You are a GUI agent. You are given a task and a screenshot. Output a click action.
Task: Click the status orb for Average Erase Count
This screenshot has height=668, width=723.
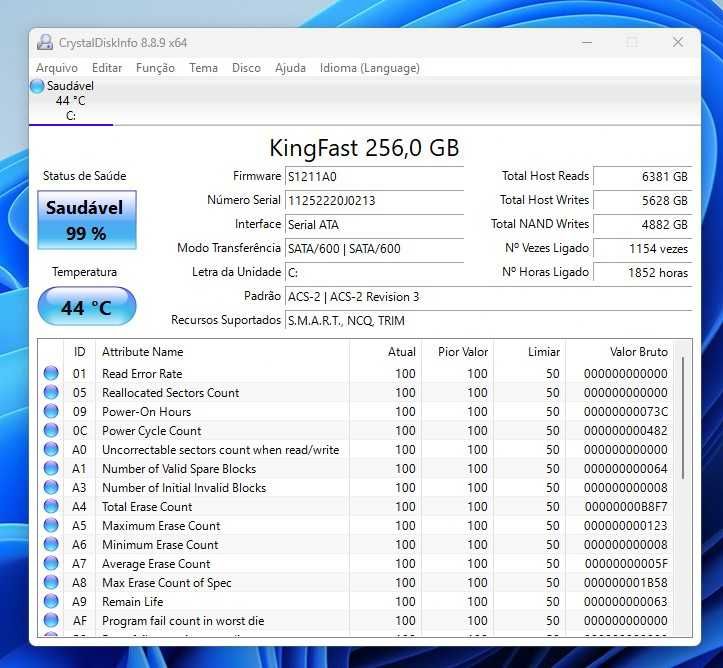[x=51, y=563]
